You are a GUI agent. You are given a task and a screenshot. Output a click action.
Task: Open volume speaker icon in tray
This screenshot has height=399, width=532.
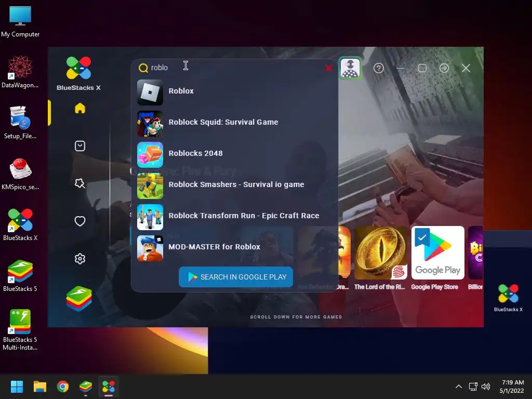click(486, 387)
